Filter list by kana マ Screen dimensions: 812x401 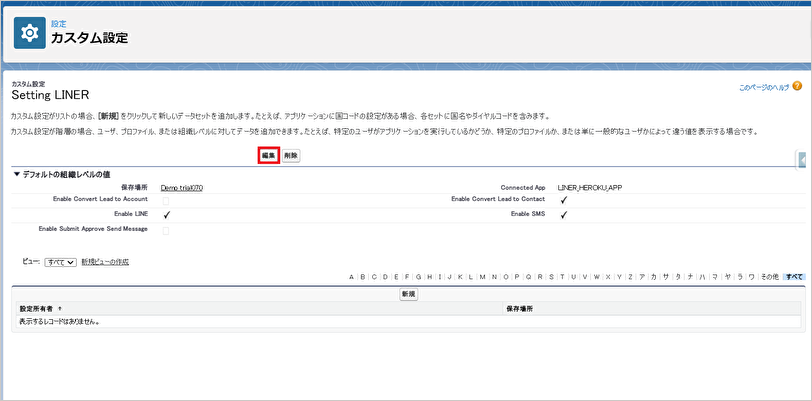click(x=715, y=277)
